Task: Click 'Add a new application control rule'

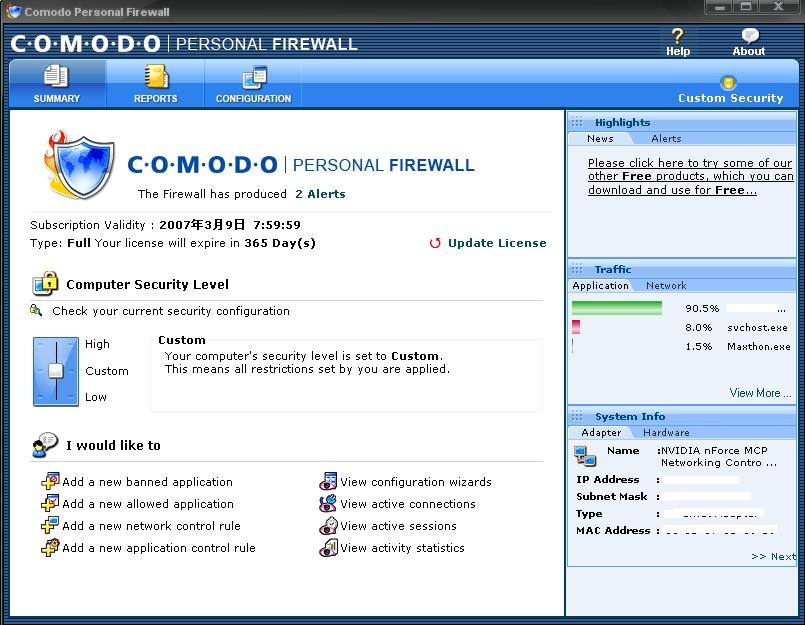Action: point(159,548)
